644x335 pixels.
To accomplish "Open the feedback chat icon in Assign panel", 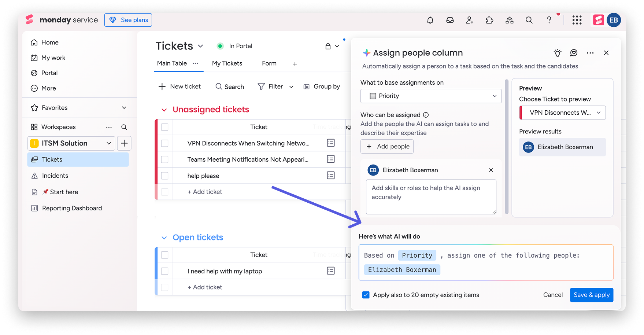I will coord(573,53).
